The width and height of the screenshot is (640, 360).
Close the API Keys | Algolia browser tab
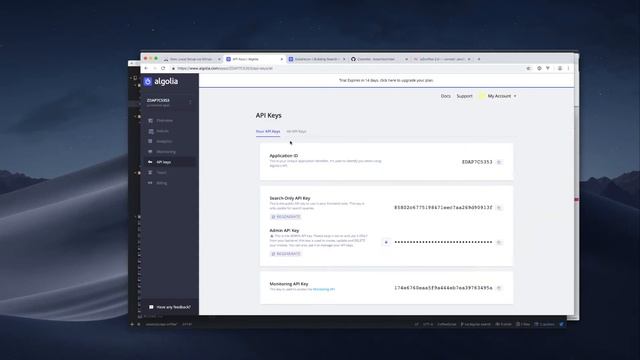[x=282, y=59]
